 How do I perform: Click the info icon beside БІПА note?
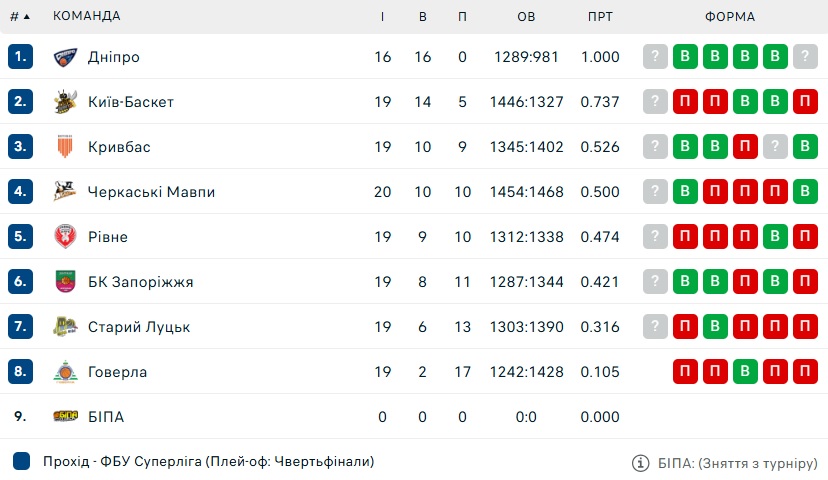pos(641,463)
